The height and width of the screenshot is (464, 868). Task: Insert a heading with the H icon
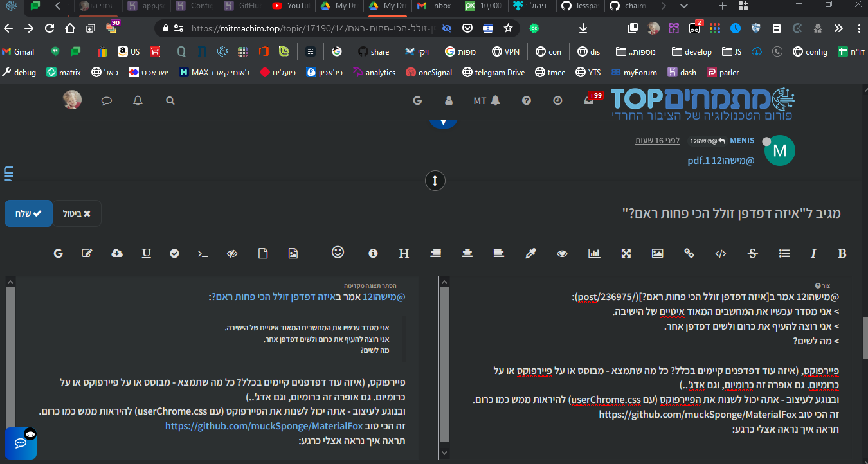[x=404, y=253]
